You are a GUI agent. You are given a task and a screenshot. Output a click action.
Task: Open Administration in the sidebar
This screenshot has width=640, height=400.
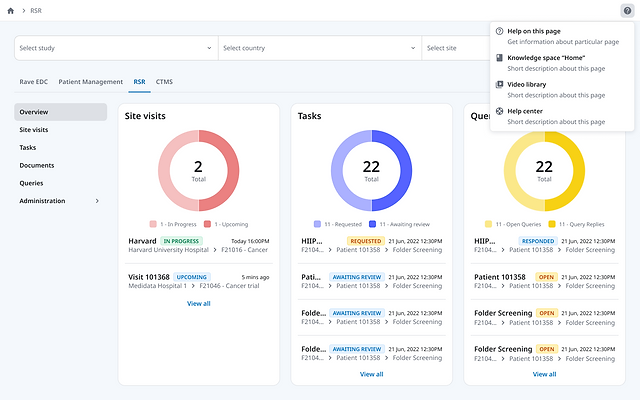[60, 201]
